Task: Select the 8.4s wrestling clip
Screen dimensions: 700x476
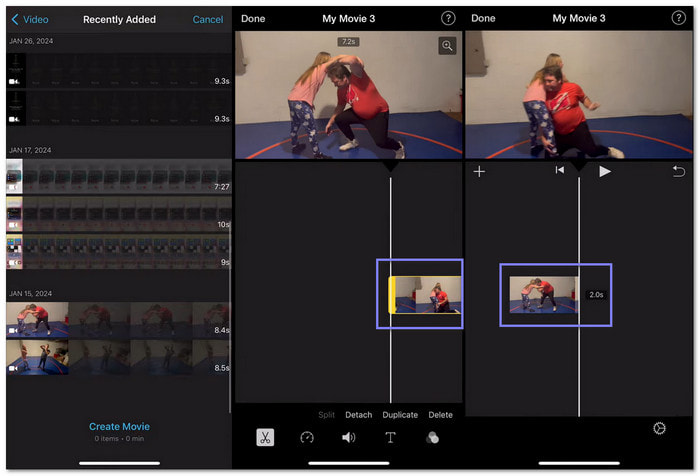Action: click(119, 320)
